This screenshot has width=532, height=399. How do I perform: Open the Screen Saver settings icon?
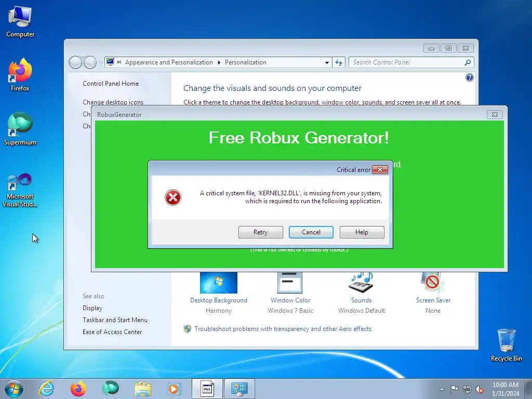(433, 287)
